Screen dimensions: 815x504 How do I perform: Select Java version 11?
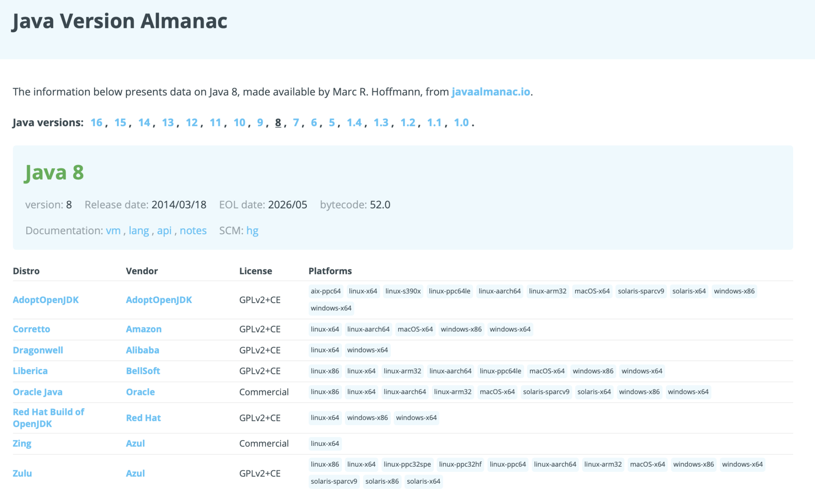tap(216, 123)
